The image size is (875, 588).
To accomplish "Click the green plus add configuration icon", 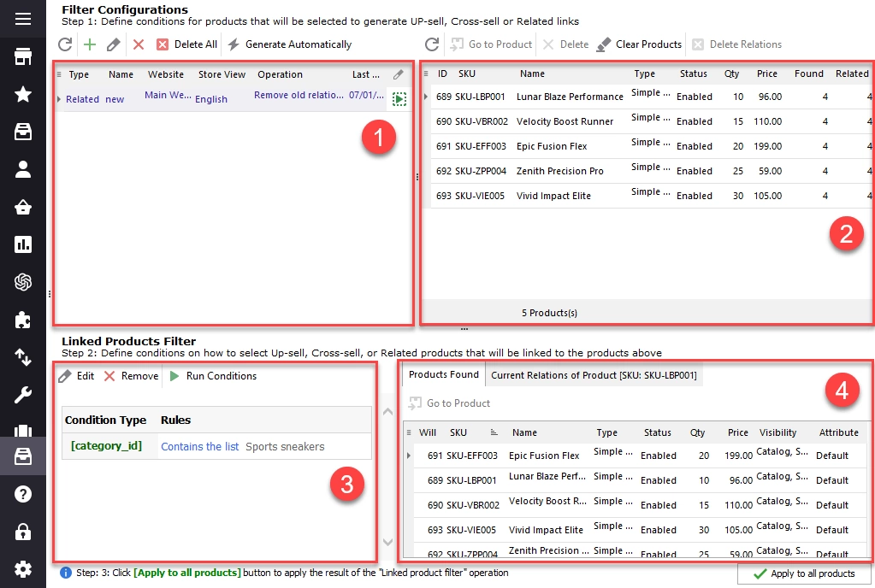I will click(x=90, y=44).
